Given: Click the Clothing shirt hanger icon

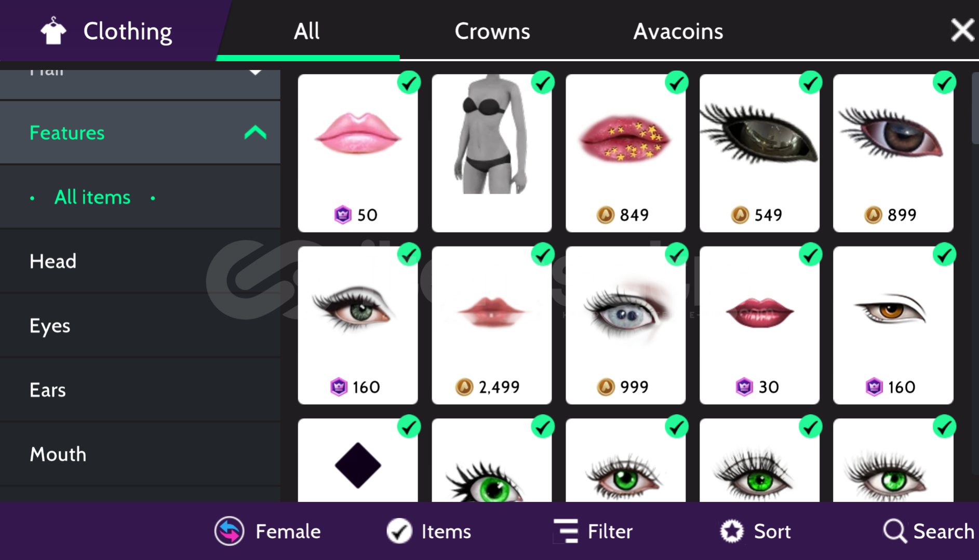Looking at the screenshot, I should 53,31.
